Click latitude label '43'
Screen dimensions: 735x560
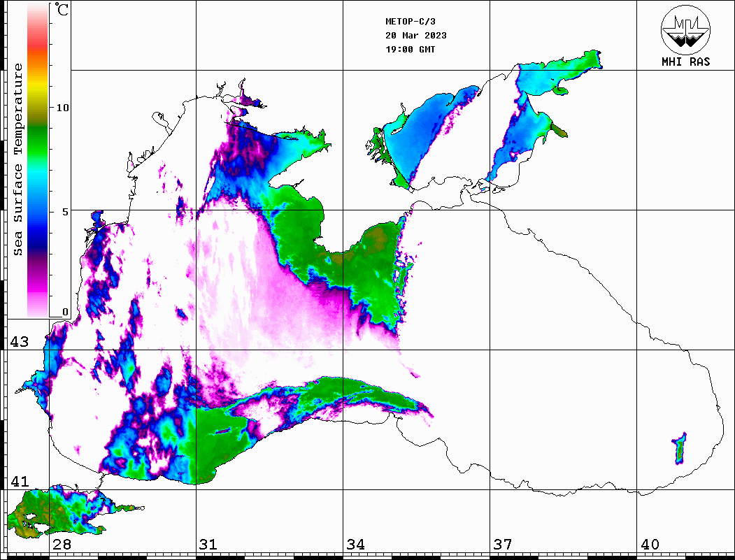coord(20,342)
